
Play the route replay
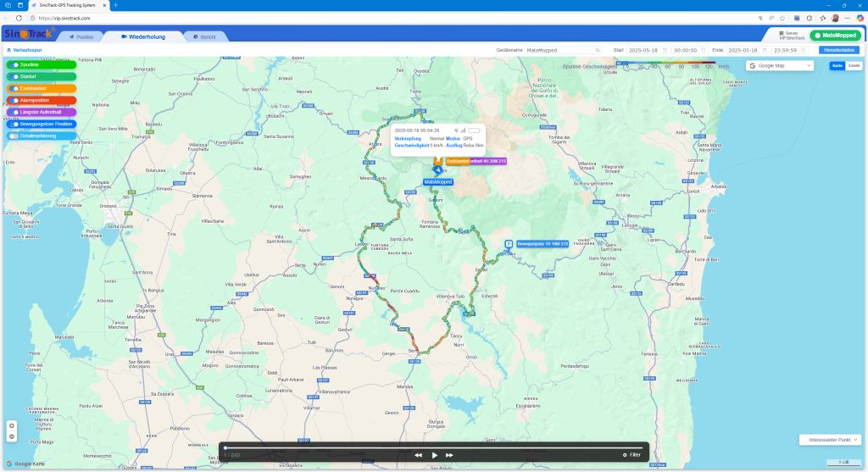(x=434, y=455)
